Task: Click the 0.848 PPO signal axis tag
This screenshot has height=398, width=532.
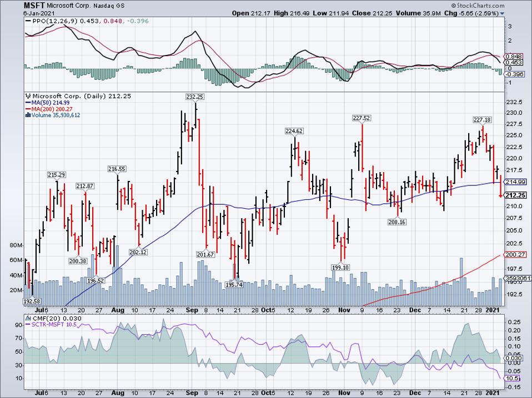Action: (514, 56)
